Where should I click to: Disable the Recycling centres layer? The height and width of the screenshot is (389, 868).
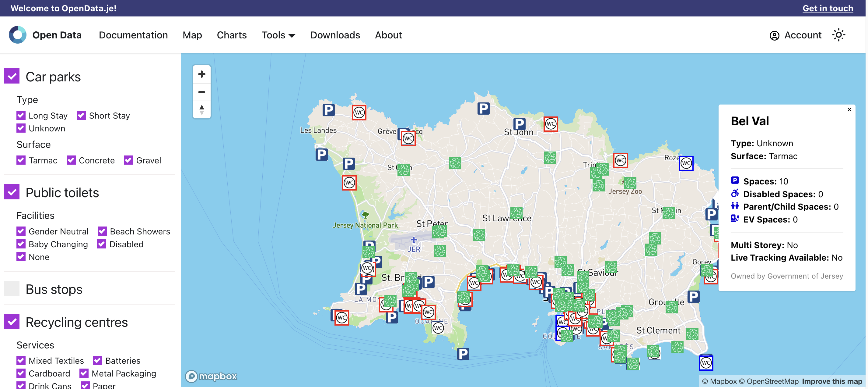point(12,322)
